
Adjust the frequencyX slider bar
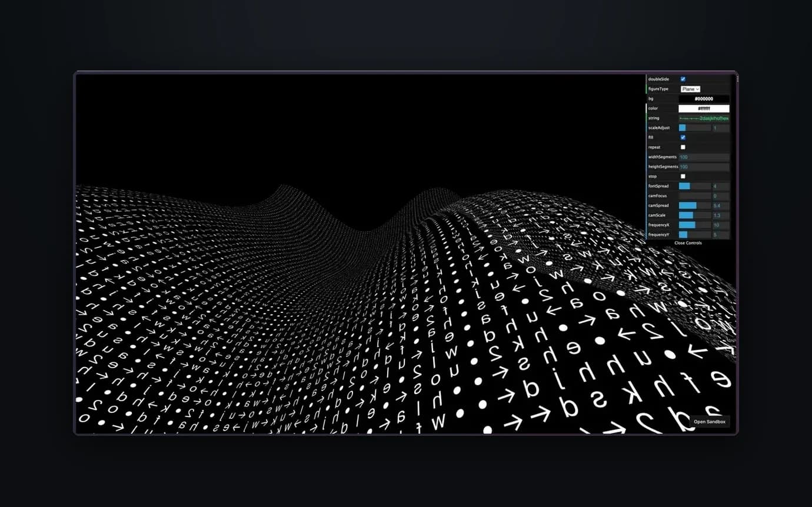tap(695, 225)
